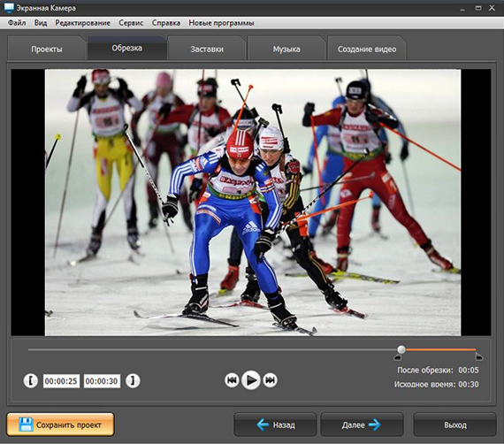Open the Создание видео tab
Screen dimensions: 504x444
[367, 50]
